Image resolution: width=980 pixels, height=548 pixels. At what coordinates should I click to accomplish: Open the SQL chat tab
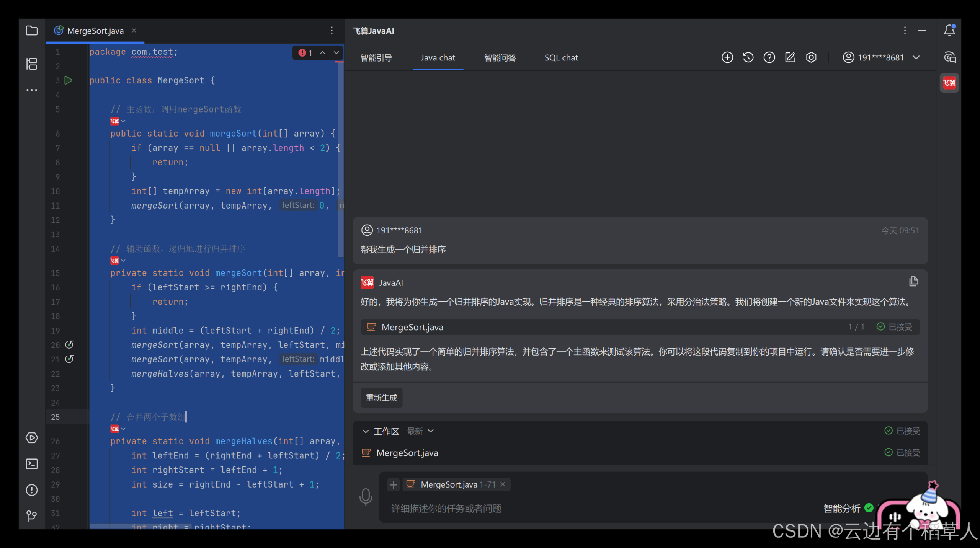click(x=561, y=58)
